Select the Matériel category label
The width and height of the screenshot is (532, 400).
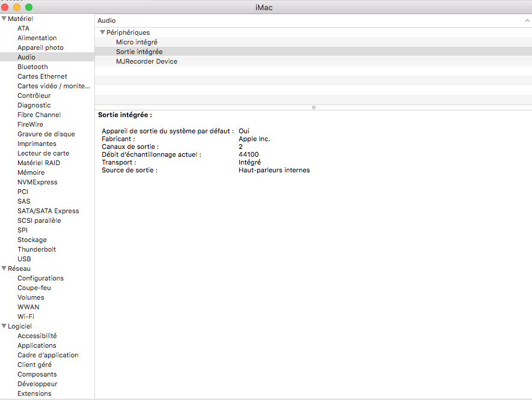tap(20, 19)
